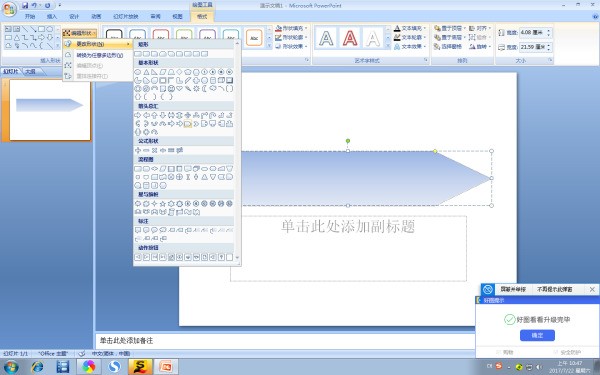Viewport: 600px width, 375px height.
Task: Choose the flowchart decision diamond shape
Action: point(155,169)
